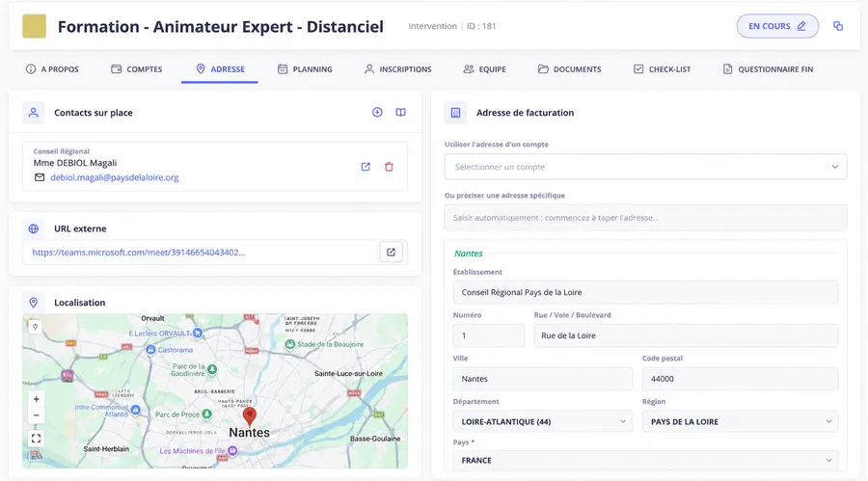
Task: Zoom out on the map
Action: tap(36, 415)
